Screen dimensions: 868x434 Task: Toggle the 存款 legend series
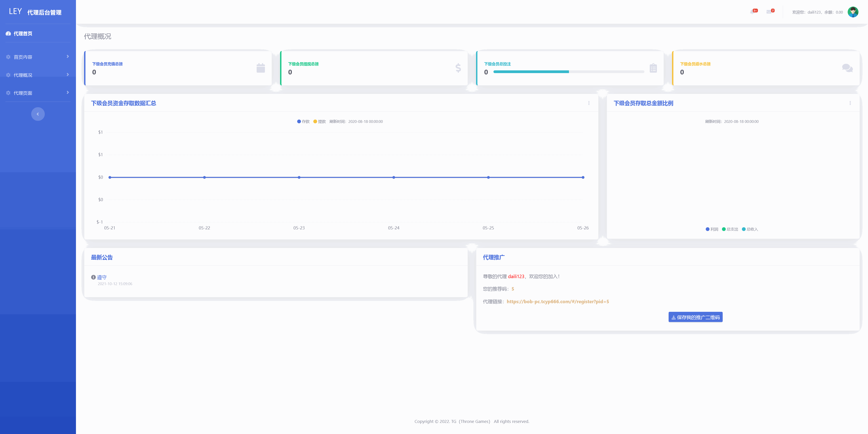click(303, 122)
